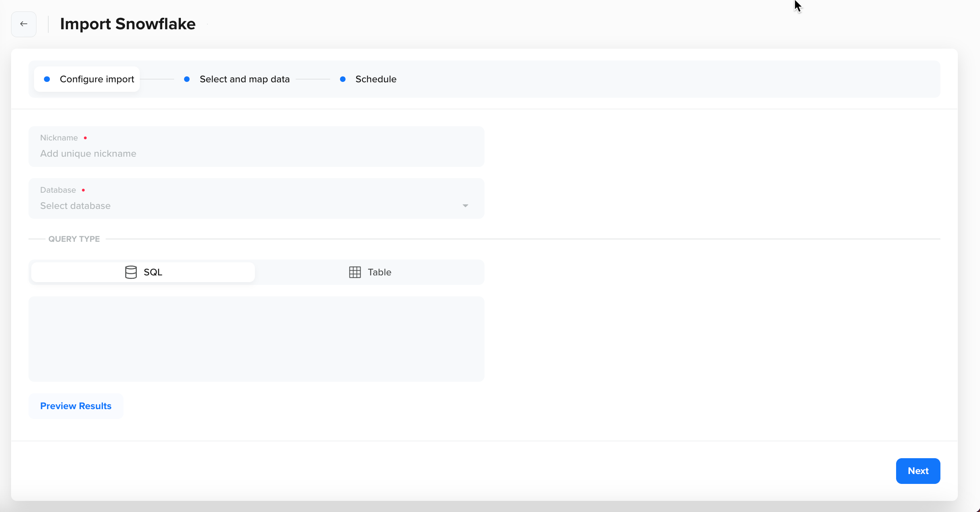Open the Configure import step

click(x=97, y=79)
